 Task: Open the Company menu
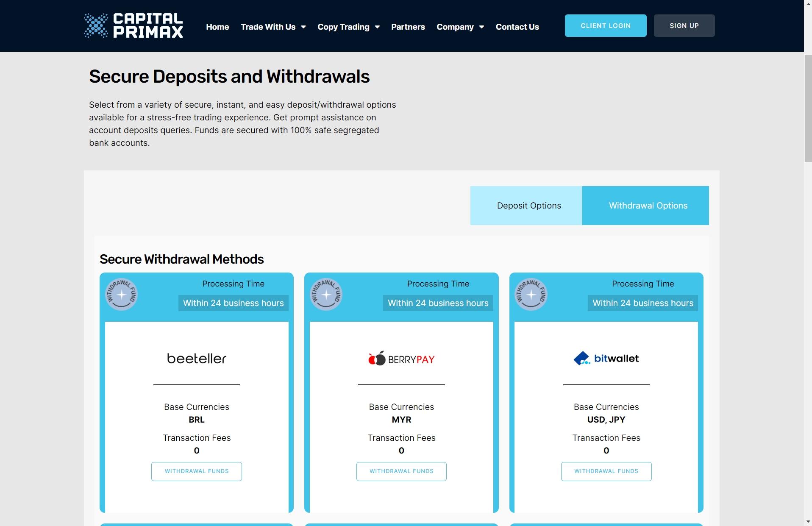[x=455, y=27]
